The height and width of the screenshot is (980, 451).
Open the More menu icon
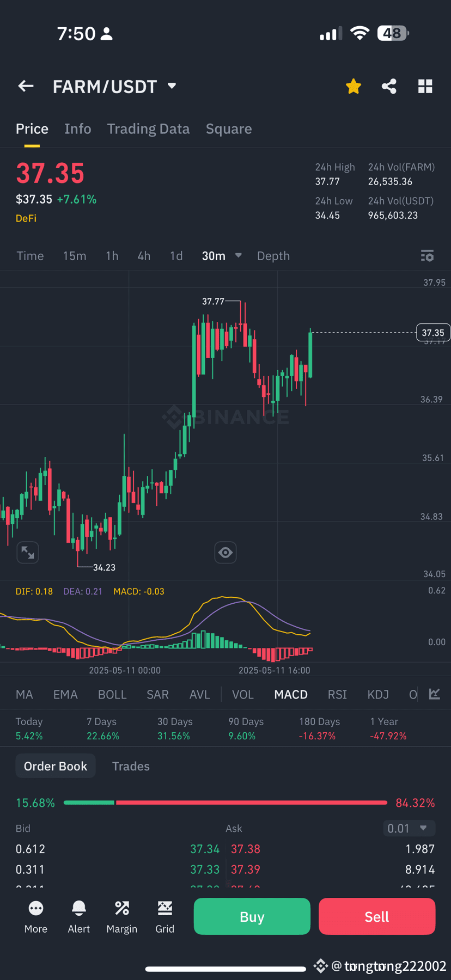pos(36,917)
